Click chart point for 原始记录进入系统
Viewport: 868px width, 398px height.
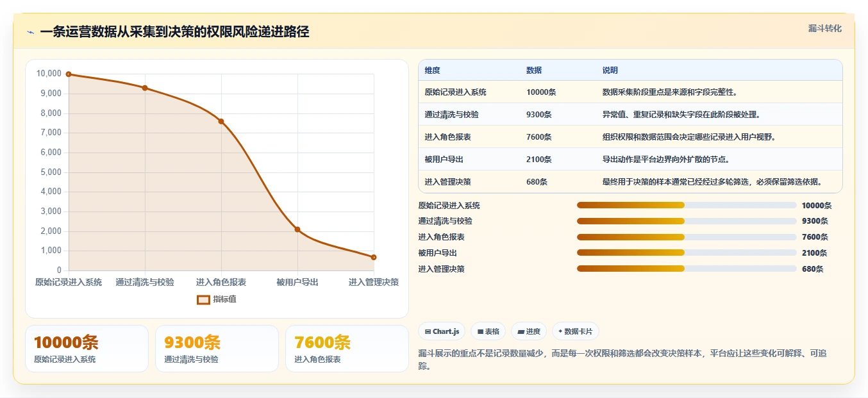pyautogui.click(x=69, y=74)
